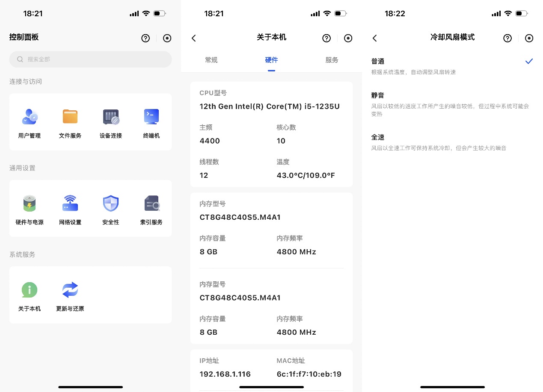Open 更新与还原 update and restore
543x392 pixels.
[x=70, y=290]
